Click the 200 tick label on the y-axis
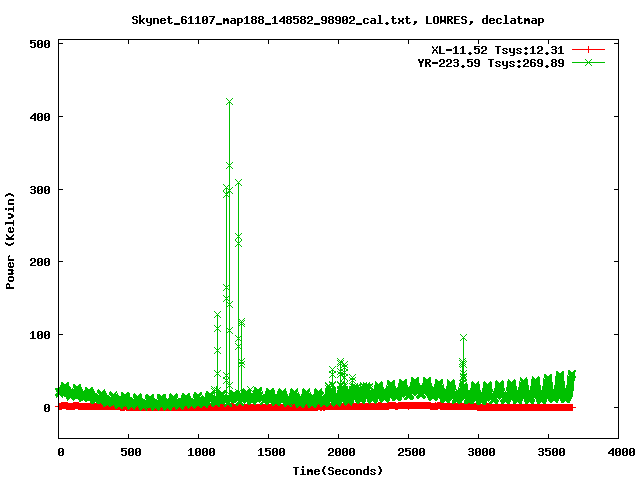 (x=41, y=262)
